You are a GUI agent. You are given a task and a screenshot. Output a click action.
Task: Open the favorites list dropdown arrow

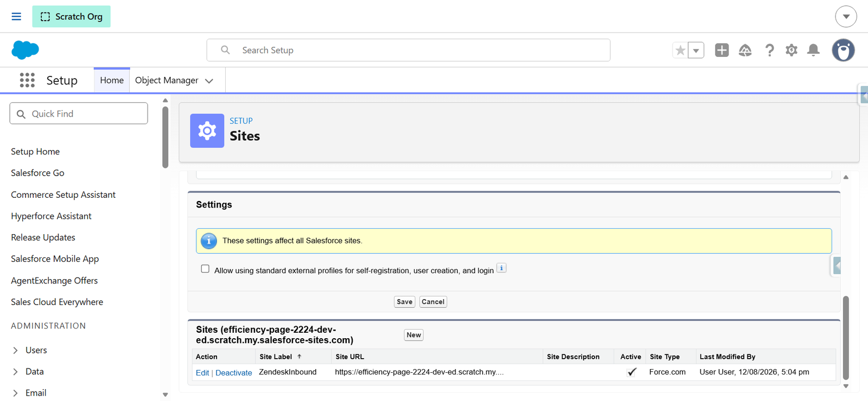[696, 50]
